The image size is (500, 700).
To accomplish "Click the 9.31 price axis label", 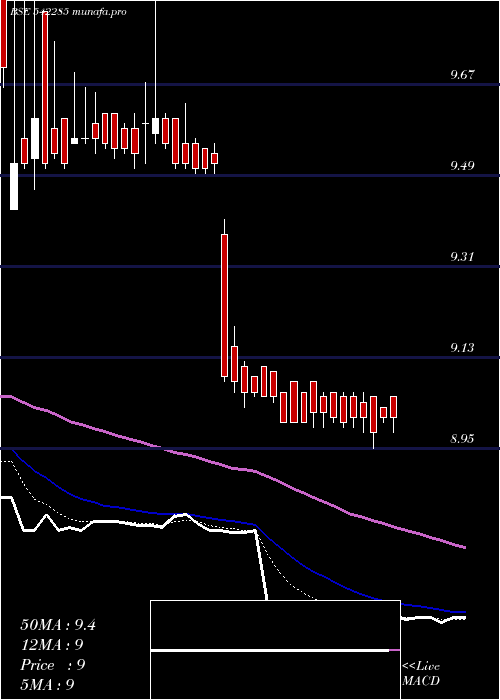I will 462,257.
